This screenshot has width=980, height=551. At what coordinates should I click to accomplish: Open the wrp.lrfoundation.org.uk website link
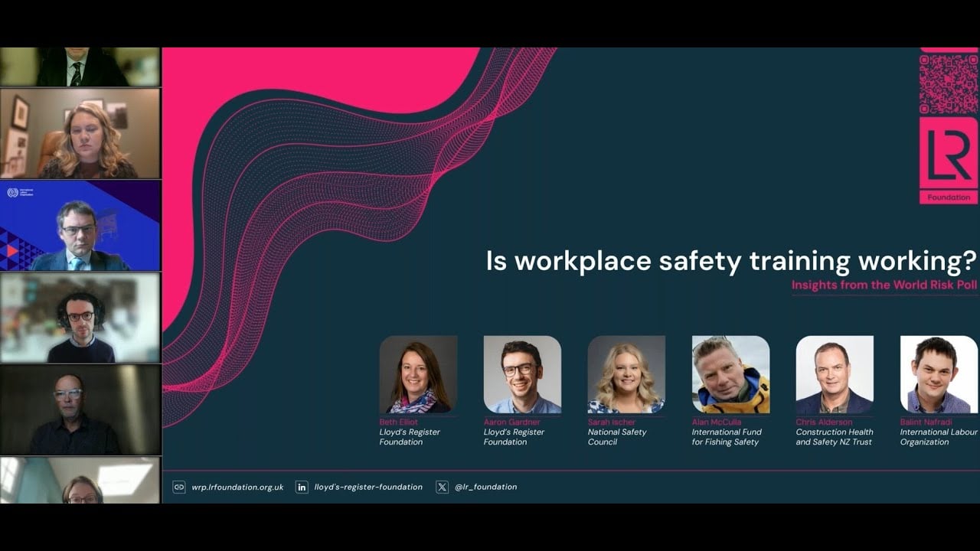pos(237,487)
